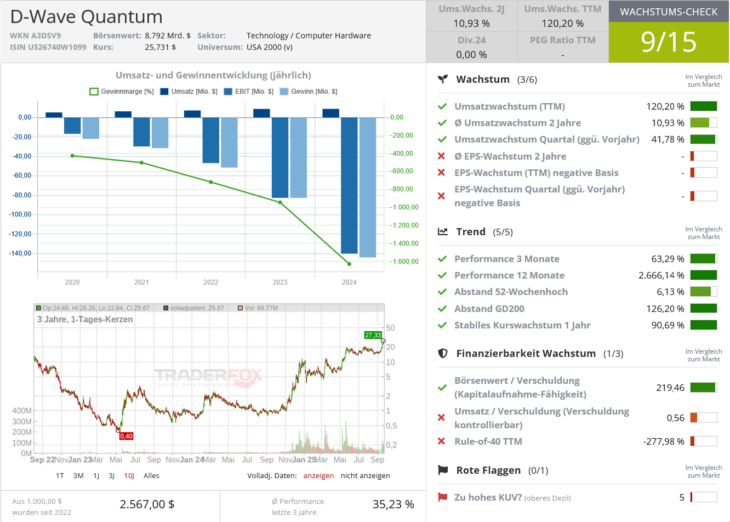The width and height of the screenshot is (730, 522).
Task: Click the ISIN US26740W1099 text
Action: point(48,47)
